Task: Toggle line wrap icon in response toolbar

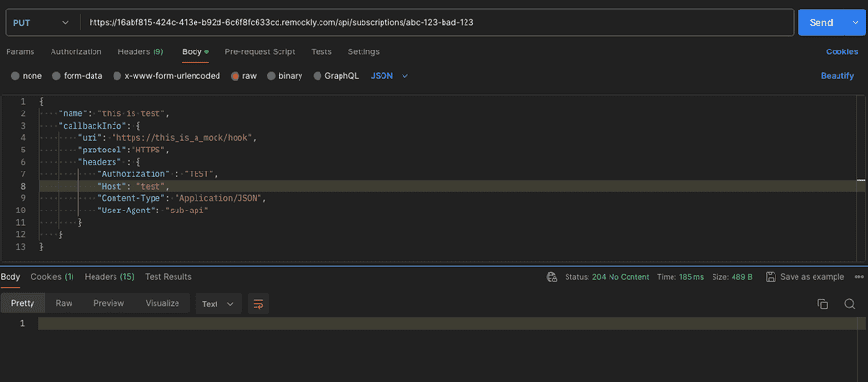Action: click(x=258, y=304)
